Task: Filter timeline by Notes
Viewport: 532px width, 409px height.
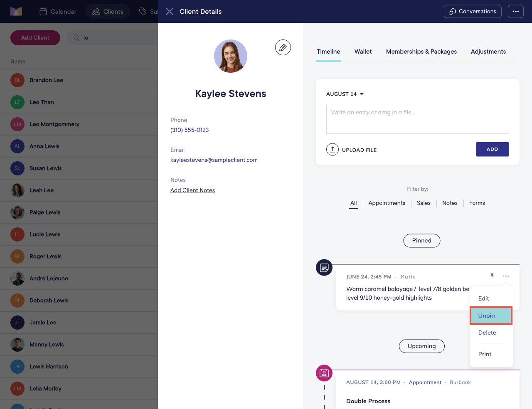Action: 450,203
